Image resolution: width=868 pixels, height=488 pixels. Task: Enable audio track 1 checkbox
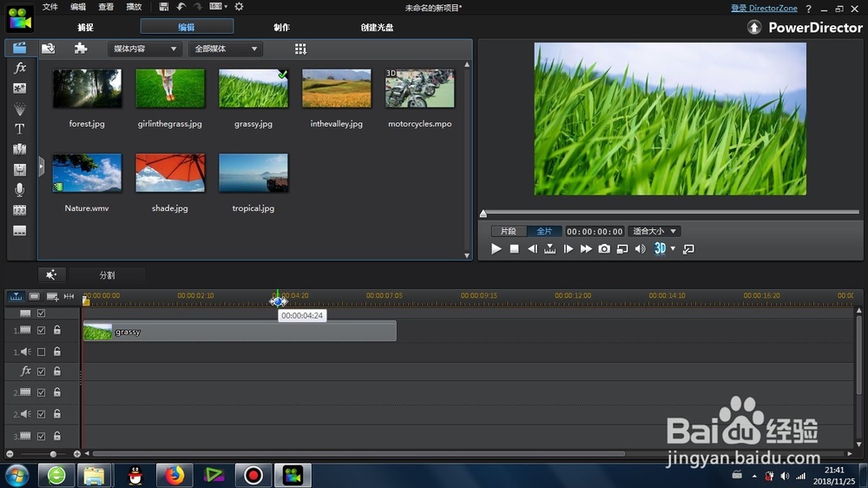click(x=41, y=352)
